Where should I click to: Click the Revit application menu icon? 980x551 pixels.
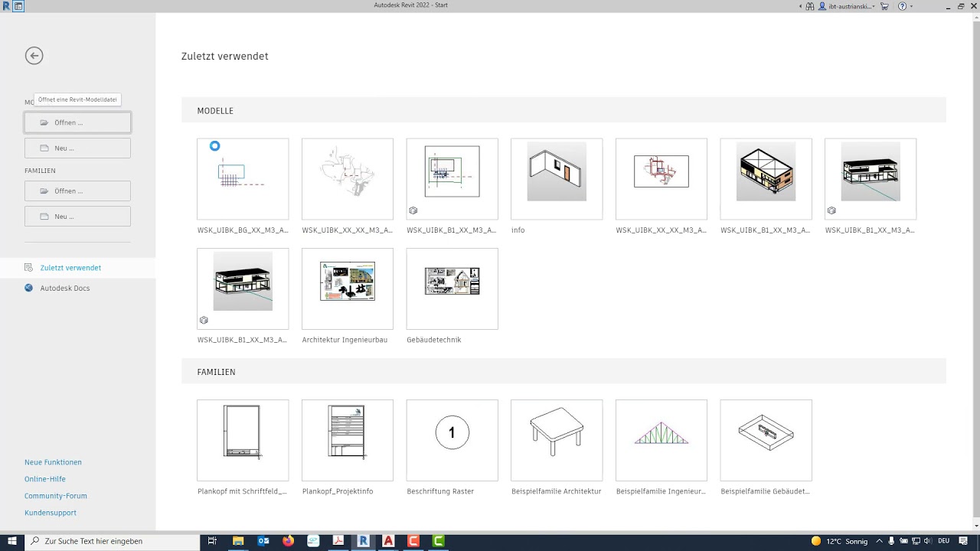click(7, 6)
